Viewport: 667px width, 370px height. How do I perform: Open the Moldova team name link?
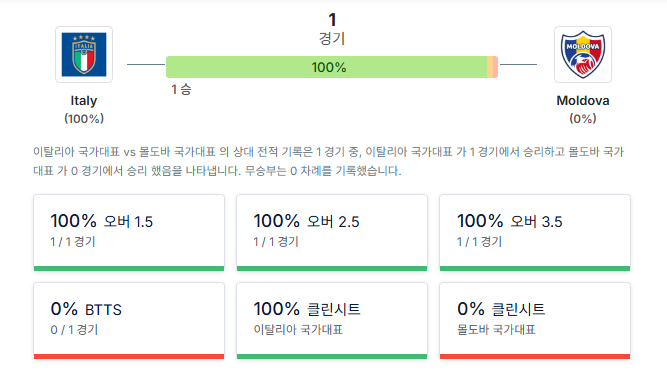pyautogui.click(x=583, y=101)
